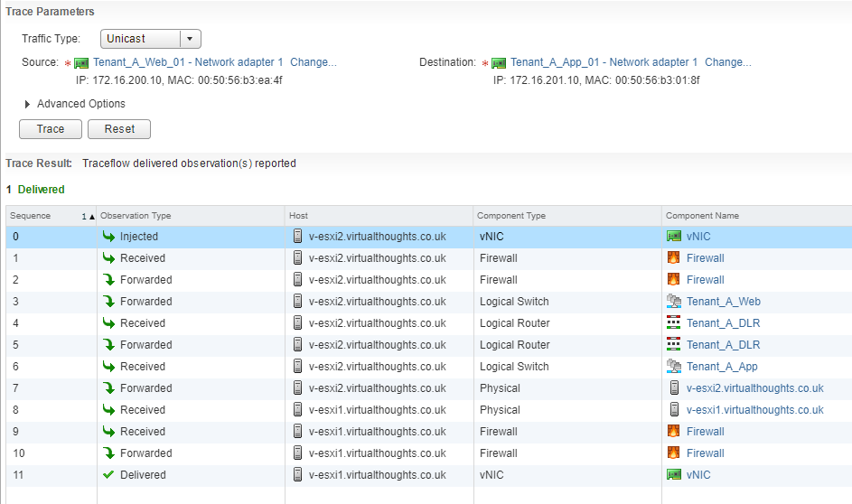The image size is (852, 504).
Task: Click the Tenant_A_Web logical switch icon
Action: pyautogui.click(x=673, y=302)
